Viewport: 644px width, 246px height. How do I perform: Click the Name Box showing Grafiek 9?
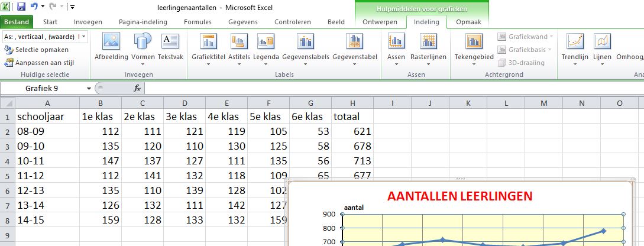tap(43, 88)
